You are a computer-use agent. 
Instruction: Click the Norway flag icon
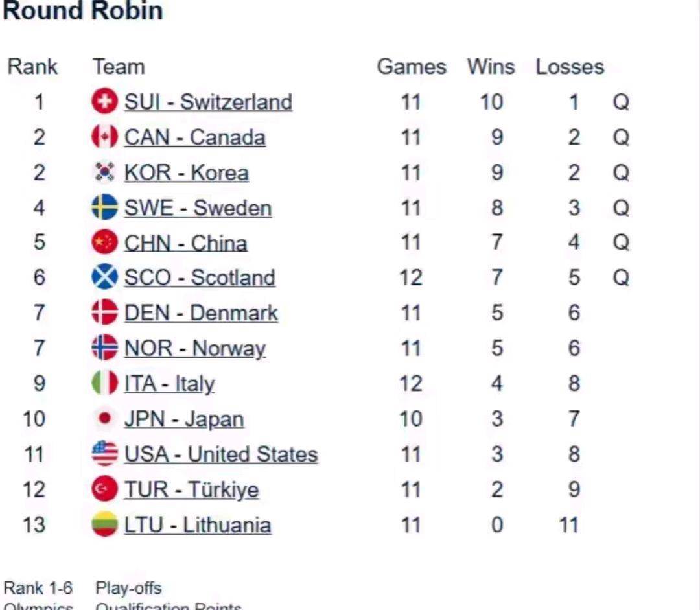104,347
